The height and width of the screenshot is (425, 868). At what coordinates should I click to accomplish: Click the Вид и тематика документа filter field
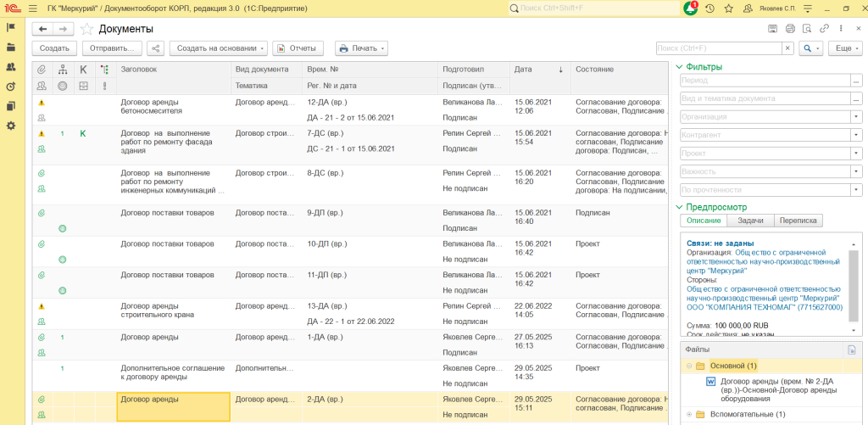click(x=765, y=98)
